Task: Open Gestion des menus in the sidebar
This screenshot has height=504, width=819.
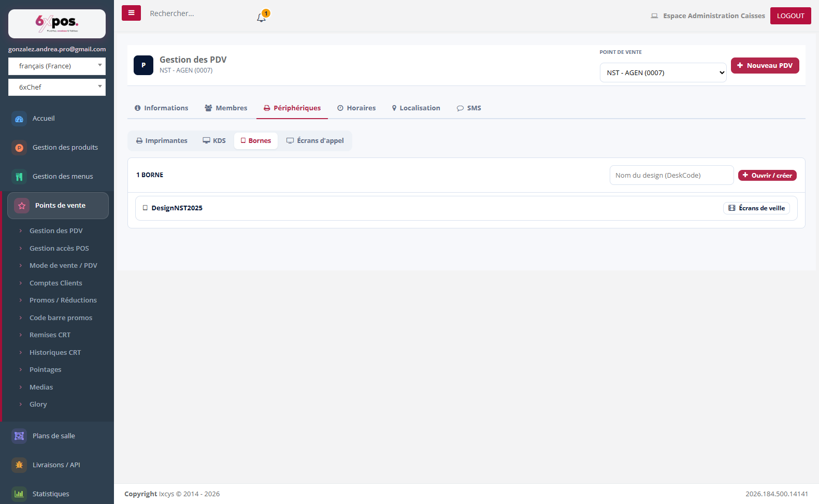Action: [63, 177]
